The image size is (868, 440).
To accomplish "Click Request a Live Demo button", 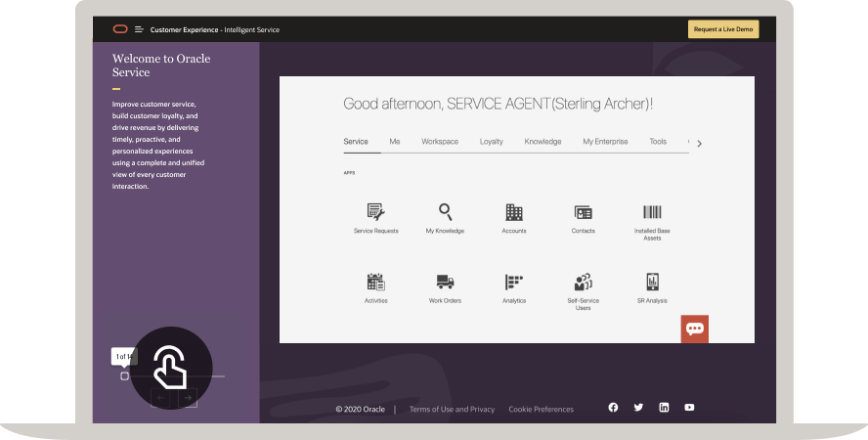I will [x=722, y=29].
